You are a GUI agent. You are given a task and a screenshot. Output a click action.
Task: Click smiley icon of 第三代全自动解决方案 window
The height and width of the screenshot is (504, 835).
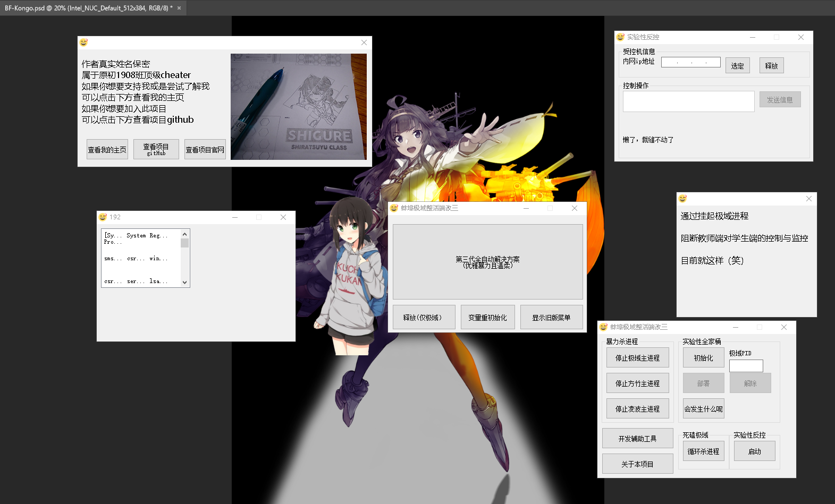pos(394,208)
